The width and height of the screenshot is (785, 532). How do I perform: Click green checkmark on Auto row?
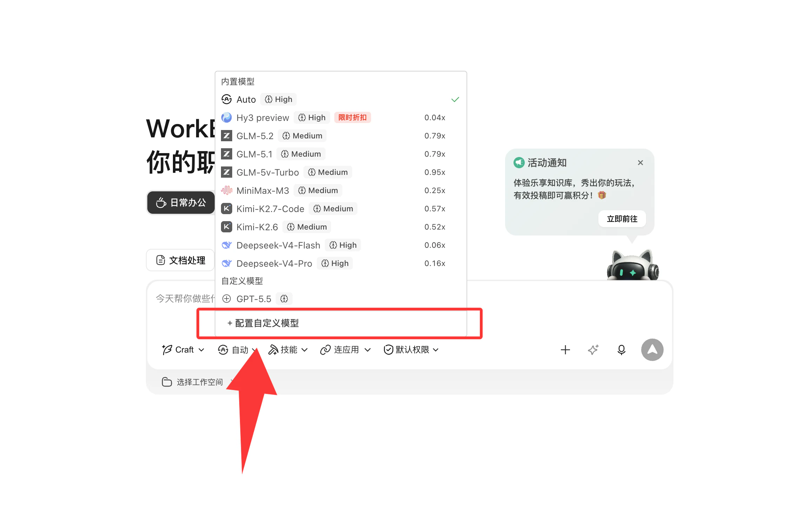coord(455,100)
